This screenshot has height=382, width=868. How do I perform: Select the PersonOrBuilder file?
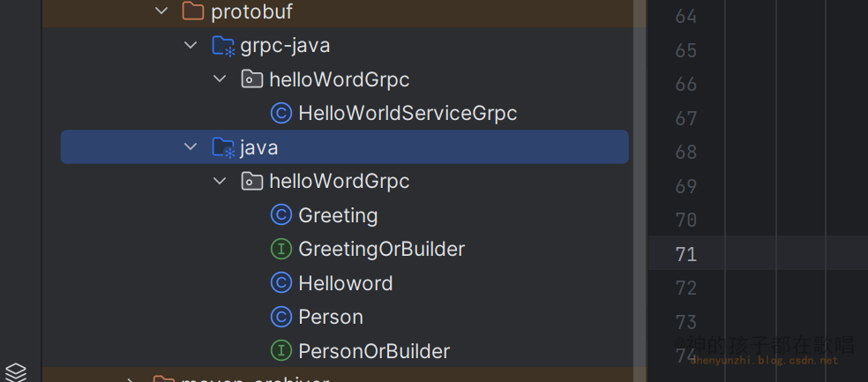(x=374, y=351)
